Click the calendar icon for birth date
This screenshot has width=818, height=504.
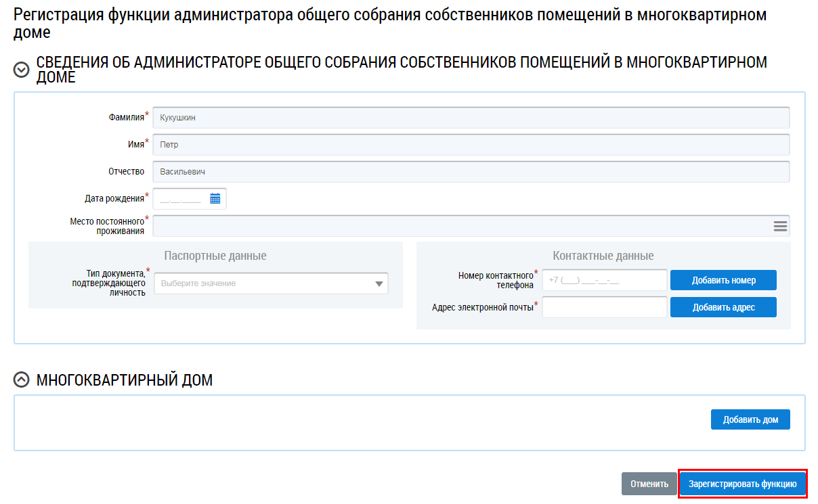215,199
